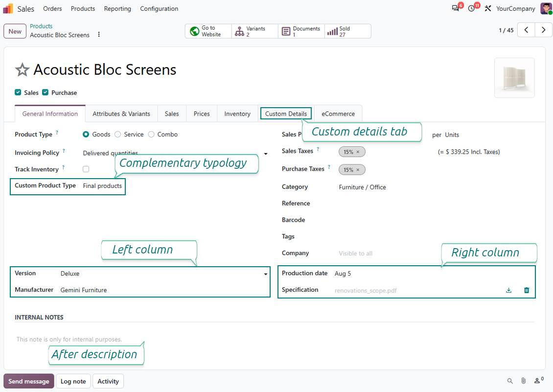Click the New button

(x=15, y=31)
